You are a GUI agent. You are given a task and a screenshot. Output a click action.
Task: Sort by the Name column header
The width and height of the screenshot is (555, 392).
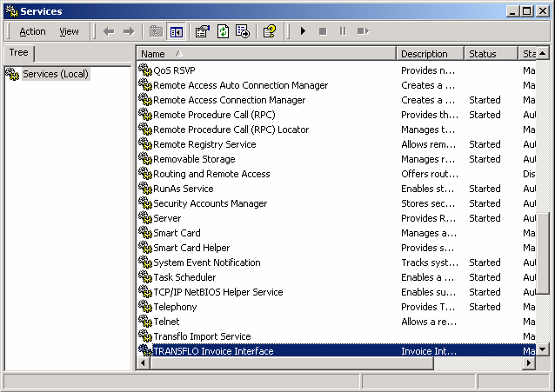coord(266,54)
